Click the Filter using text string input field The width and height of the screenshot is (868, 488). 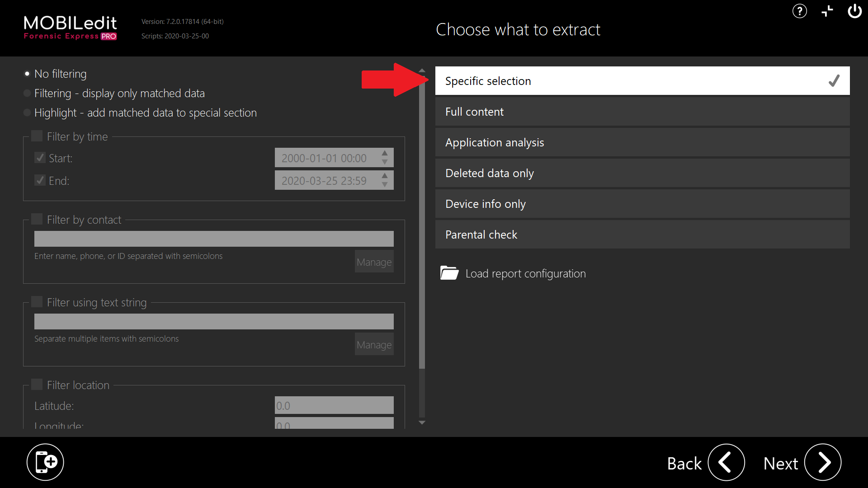pos(214,321)
